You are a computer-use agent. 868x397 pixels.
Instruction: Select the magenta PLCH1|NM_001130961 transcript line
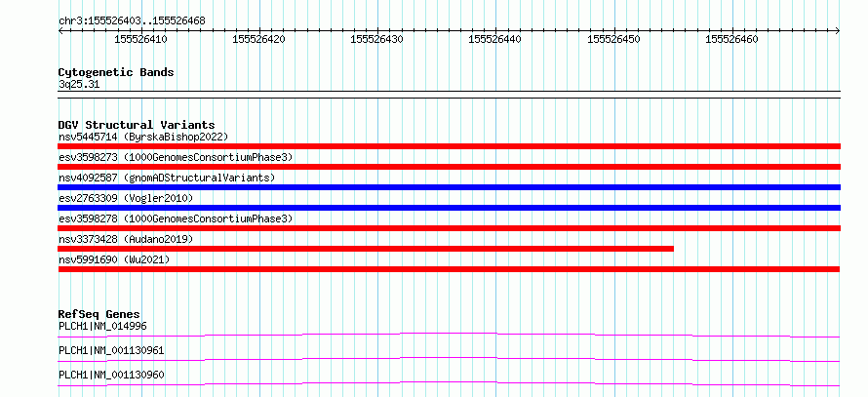pyautogui.click(x=449, y=359)
